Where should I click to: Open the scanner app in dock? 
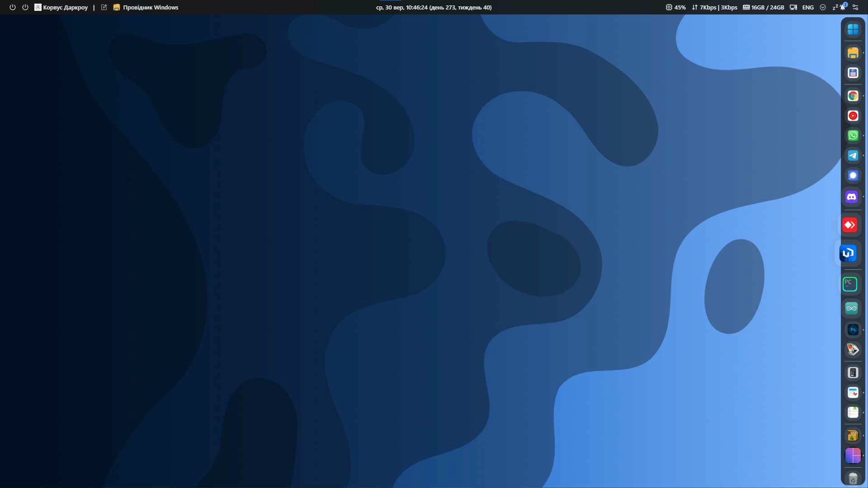click(853, 350)
